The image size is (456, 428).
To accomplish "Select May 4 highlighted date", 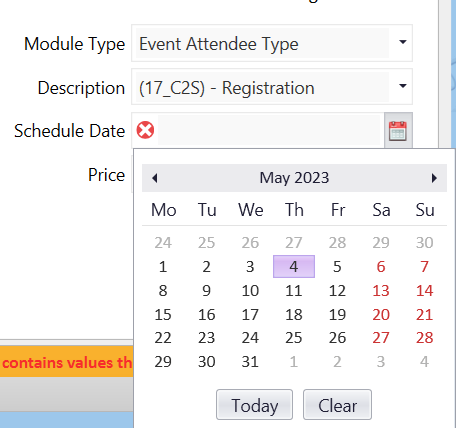I will (294, 266).
